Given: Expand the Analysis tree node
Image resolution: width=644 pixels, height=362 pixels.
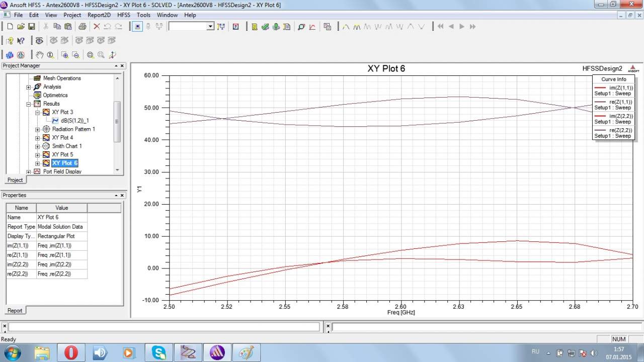Looking at the screenshot, I should (29, 87).
